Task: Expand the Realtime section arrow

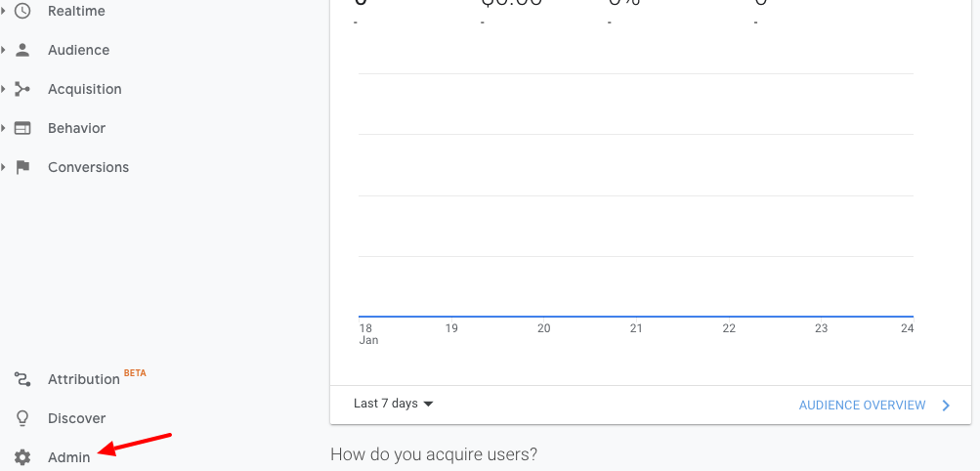Action: point(3,12)
